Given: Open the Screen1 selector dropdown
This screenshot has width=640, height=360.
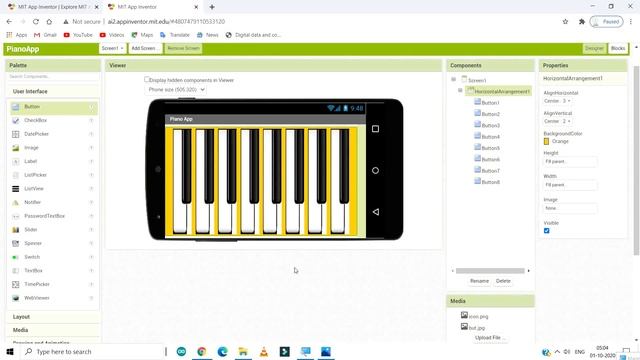Looking at the screenshot, I should [x=113, y=48].
